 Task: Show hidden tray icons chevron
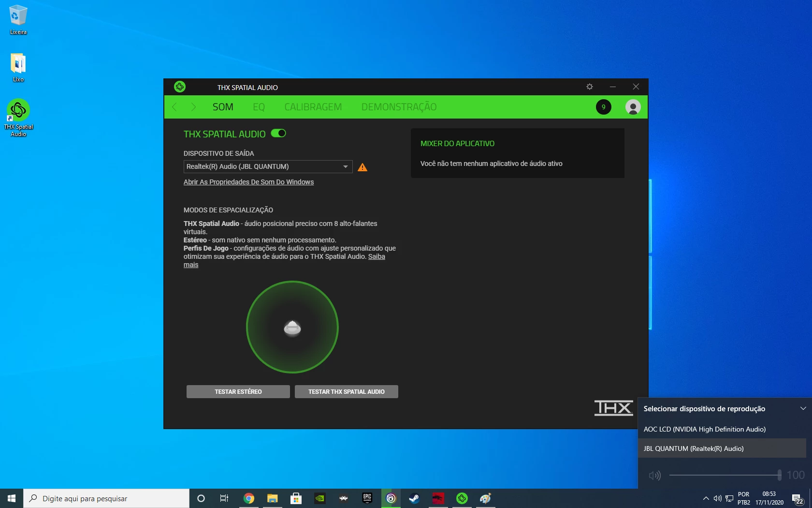706,498
